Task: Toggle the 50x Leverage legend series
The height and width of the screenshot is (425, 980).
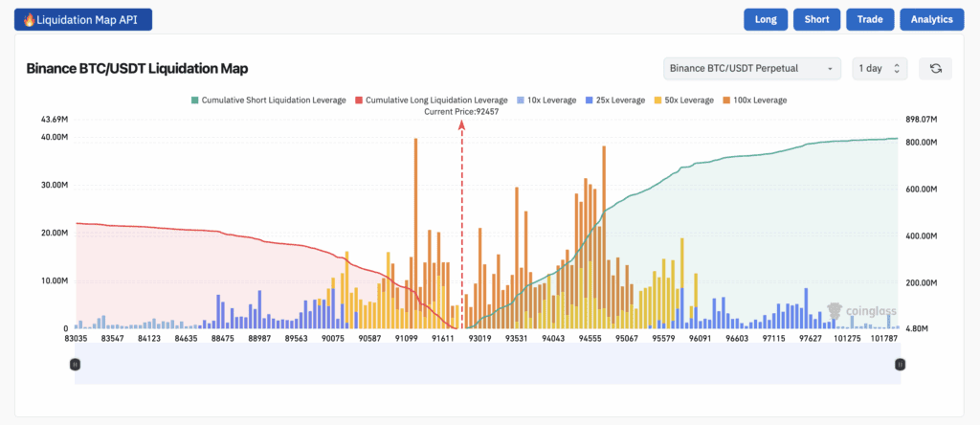Action: tap(683, 100)
